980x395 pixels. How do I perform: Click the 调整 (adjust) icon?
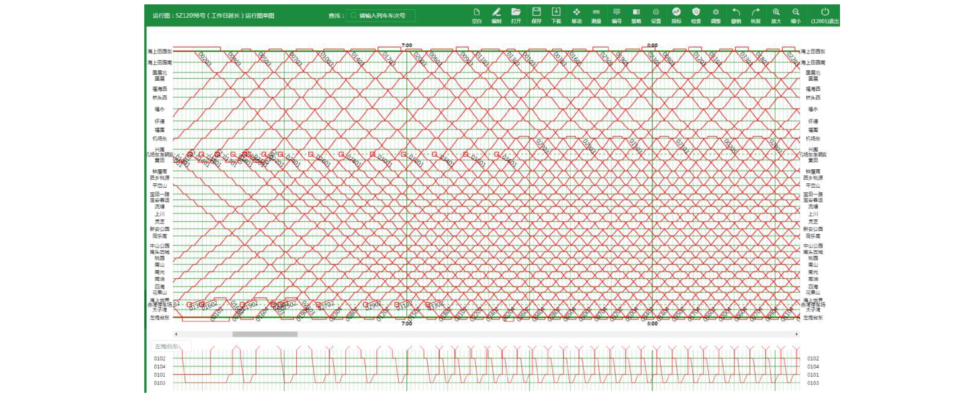point(716,15)
